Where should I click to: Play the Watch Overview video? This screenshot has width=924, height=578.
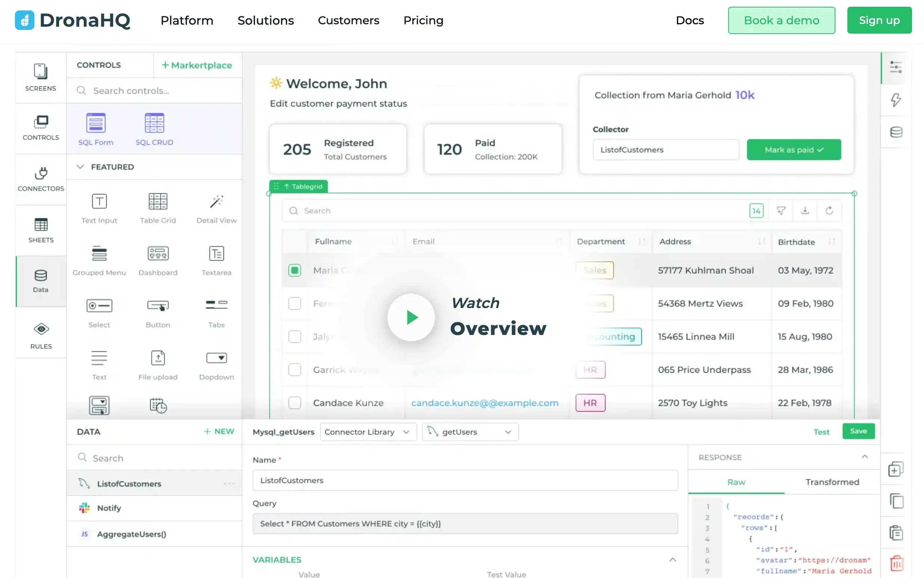(411, 317)
